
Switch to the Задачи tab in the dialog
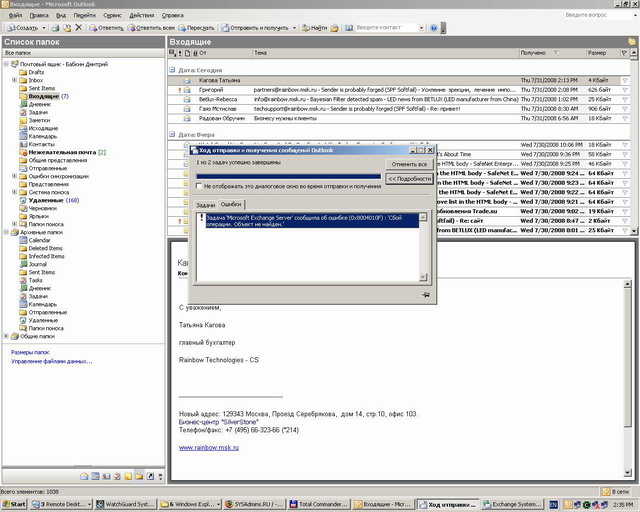pos(206,205)
